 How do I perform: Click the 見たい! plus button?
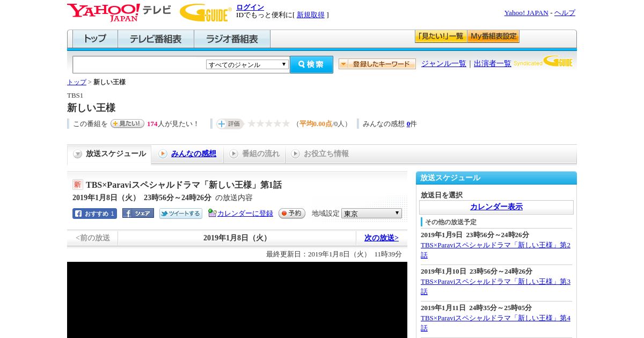(x=127, y=123)
